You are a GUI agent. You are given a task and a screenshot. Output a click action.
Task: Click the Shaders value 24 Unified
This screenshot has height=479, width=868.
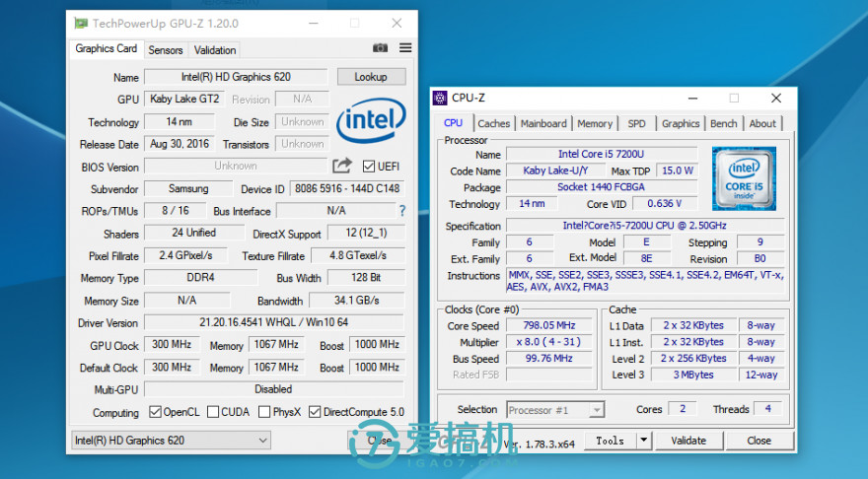pyautogui.click(x=193, y=233)
